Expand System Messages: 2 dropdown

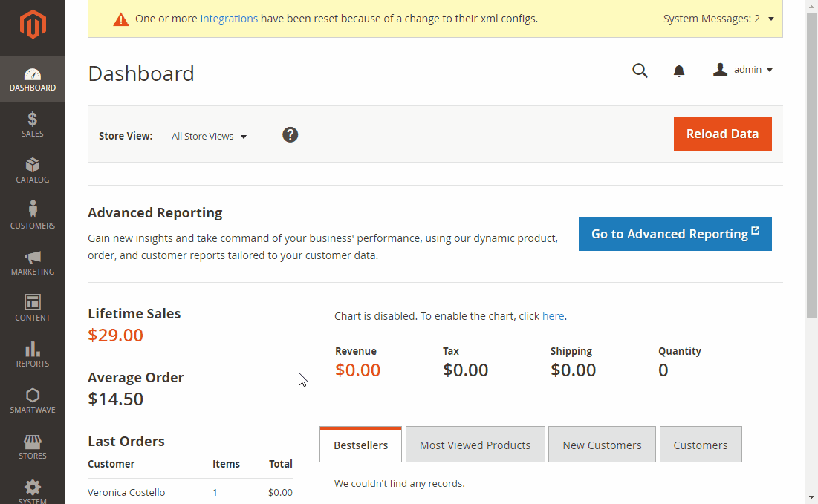tap(718, 19)
